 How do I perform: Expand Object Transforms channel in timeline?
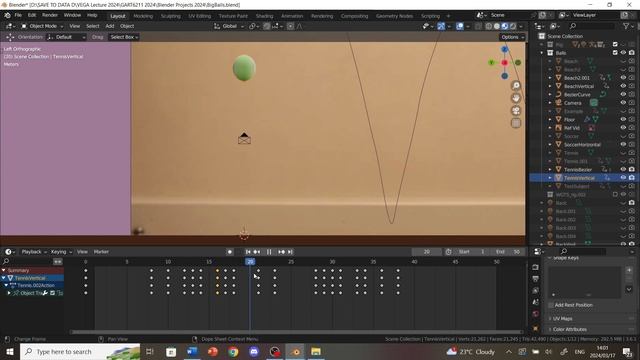(9, 293)
